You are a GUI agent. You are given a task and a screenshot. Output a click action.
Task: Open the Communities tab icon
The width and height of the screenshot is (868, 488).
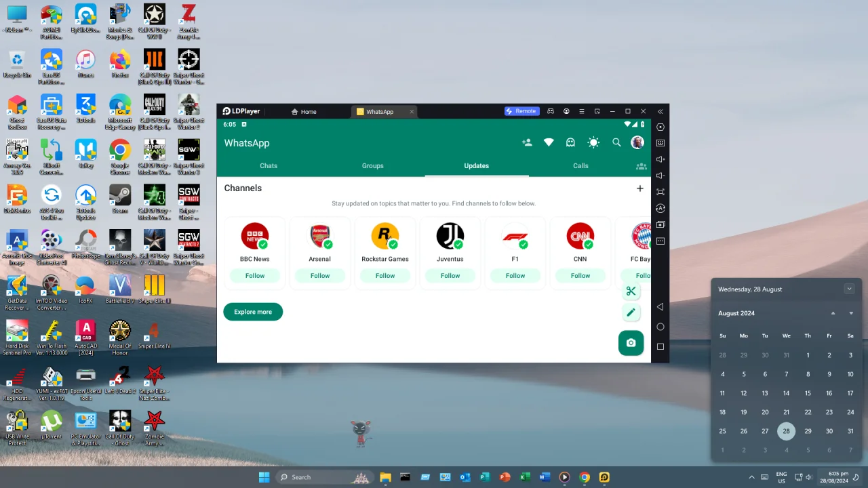[642, 166]
